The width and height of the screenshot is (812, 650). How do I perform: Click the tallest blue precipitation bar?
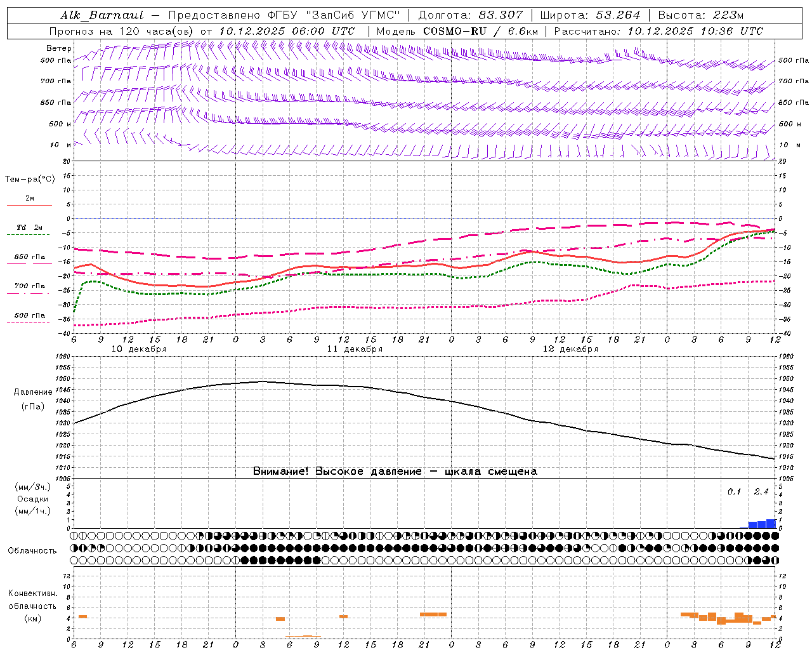pyautogui.click(x=771, y=524)
